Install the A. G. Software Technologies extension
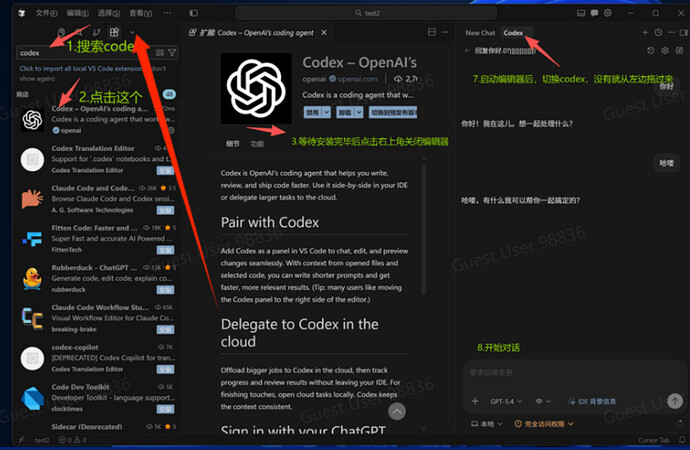Image resolution: width=690 pixels, height=450 pixels. (165, 210)
